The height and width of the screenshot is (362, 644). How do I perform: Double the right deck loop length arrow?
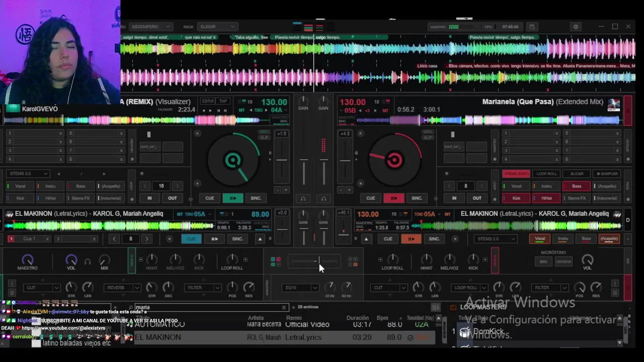(x=481, y=186)
